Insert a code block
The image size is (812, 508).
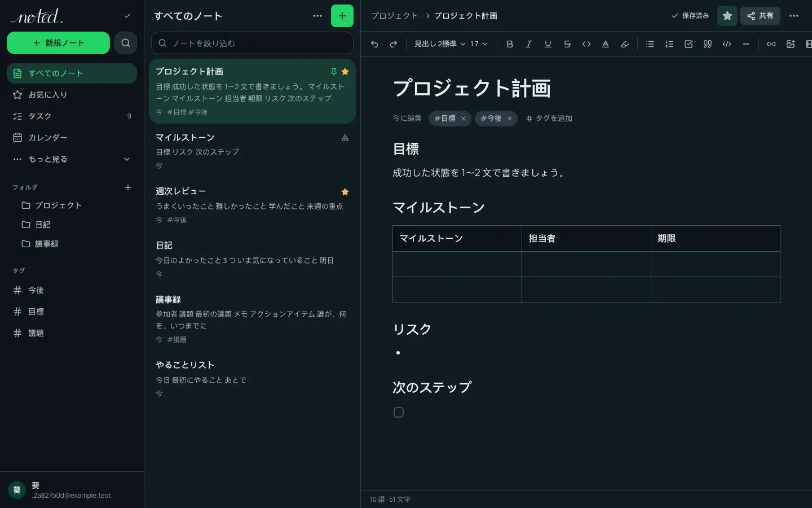click(x=727, y=44)
